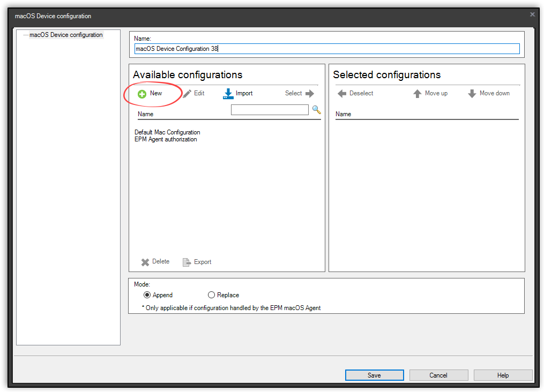Select Default Mac Configuration from the list

[x=167, y=132]
